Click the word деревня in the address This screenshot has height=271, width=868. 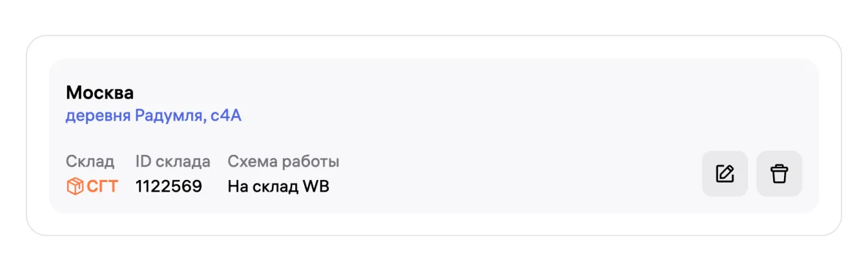pos(98,116)
